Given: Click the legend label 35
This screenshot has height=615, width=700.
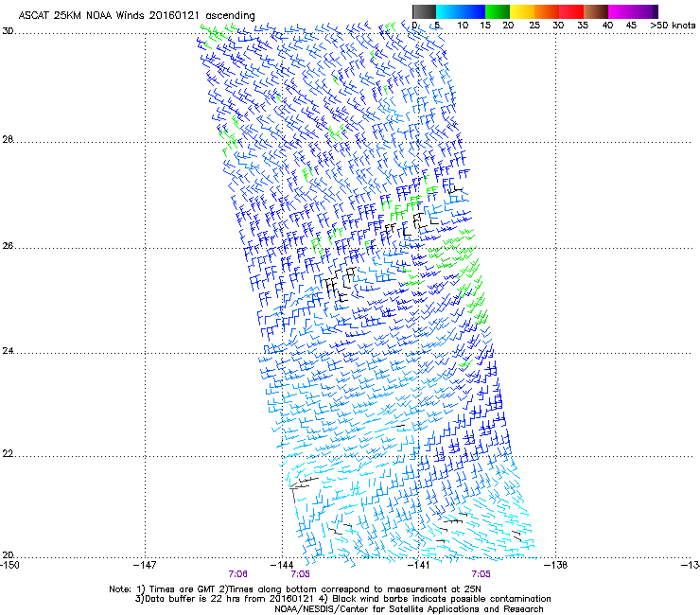Looking at the screenshot, I should point(583,26).
